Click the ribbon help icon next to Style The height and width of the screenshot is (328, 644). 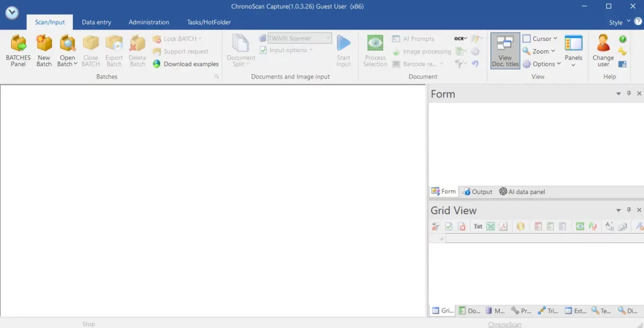638,22
